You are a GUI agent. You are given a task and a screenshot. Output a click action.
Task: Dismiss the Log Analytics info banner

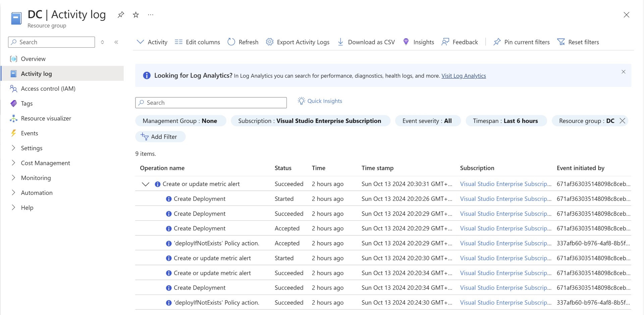click(624, 72)
